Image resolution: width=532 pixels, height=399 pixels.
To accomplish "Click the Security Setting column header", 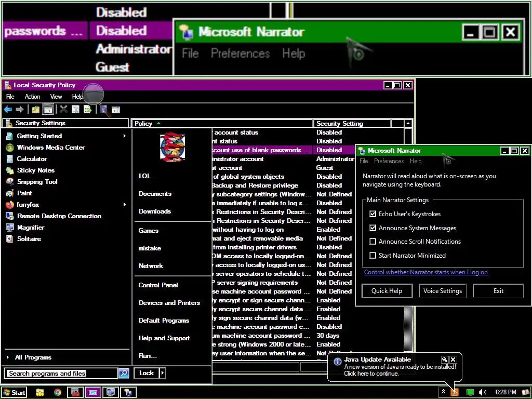I will click(352, 124).
